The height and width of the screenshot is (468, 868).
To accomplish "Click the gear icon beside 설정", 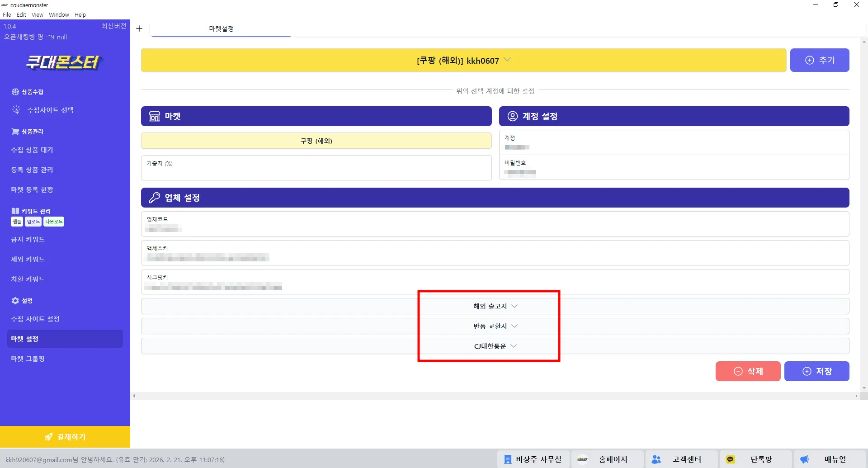I will click(15, 301).
